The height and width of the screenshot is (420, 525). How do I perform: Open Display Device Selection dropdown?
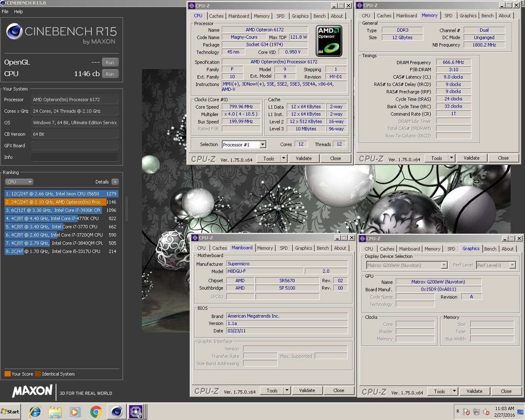pos(444,265)
